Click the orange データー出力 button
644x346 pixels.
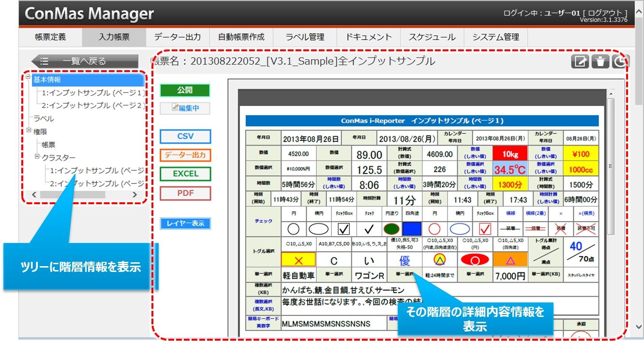(x=185, y=155)
